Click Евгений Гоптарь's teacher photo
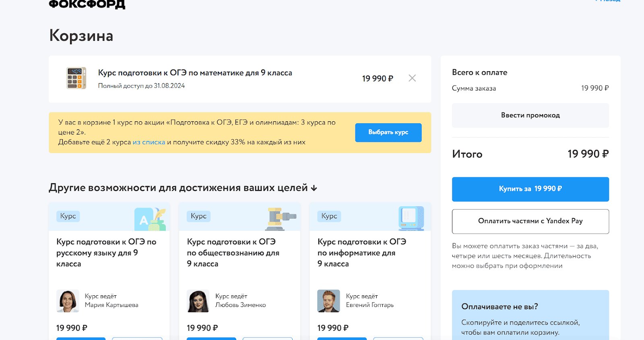 pyautogui.click(x=328, y=301)
